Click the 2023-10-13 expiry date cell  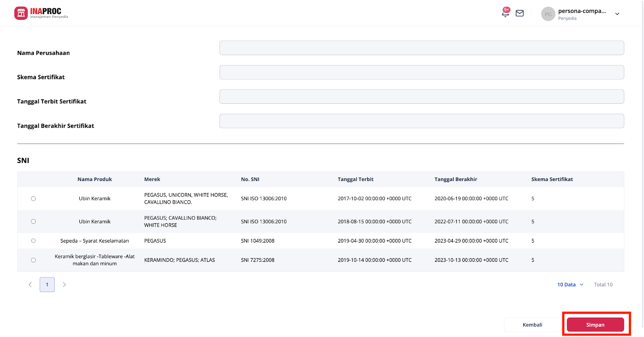pyautogui.click(x=471, y=260)
